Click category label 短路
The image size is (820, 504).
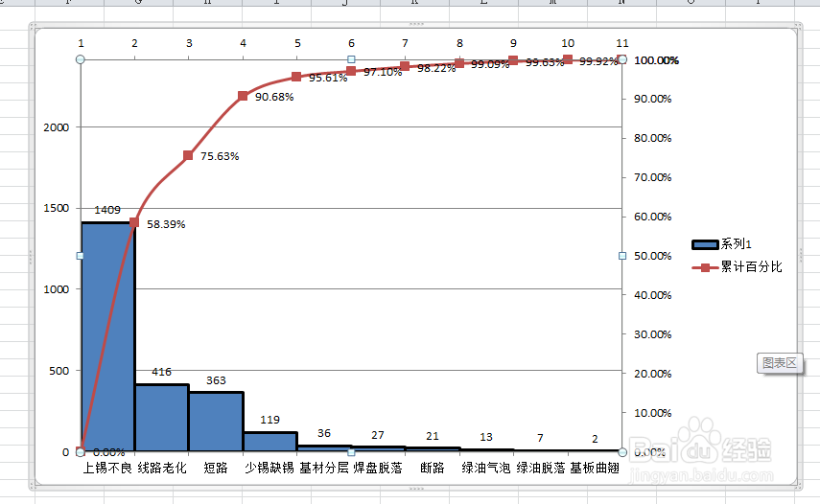pyautogui.click(x=216, y=468)
